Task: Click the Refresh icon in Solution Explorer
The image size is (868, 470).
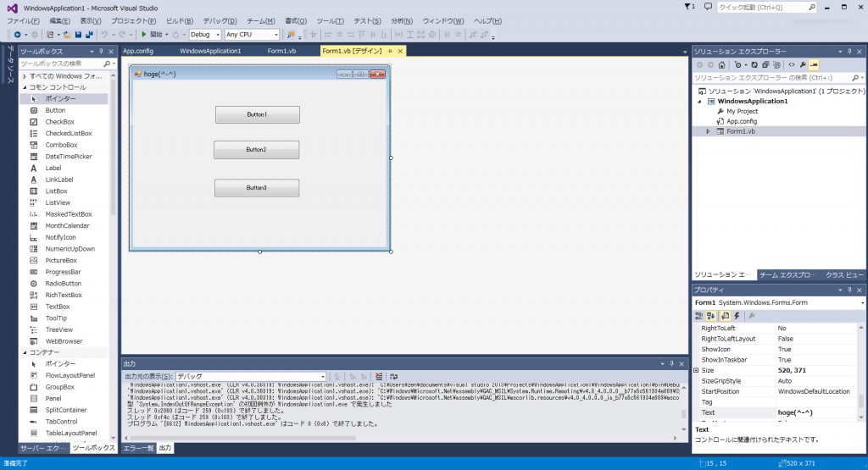Action: (x=754, y=64)
